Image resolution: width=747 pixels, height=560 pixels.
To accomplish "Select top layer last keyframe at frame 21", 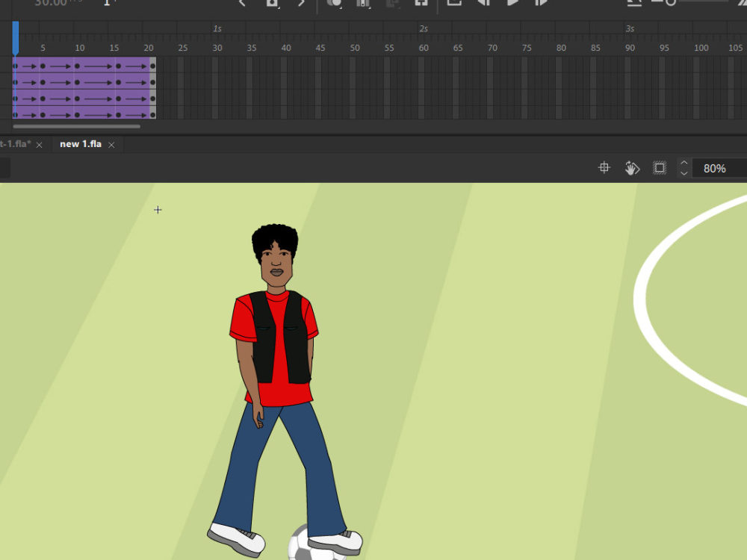I will pyautogui.click(x=152, y=66).
